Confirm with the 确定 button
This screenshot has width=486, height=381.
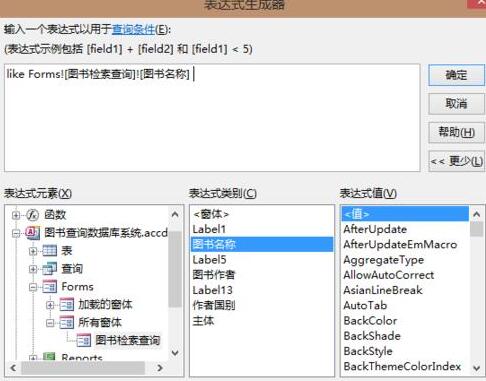456,75
